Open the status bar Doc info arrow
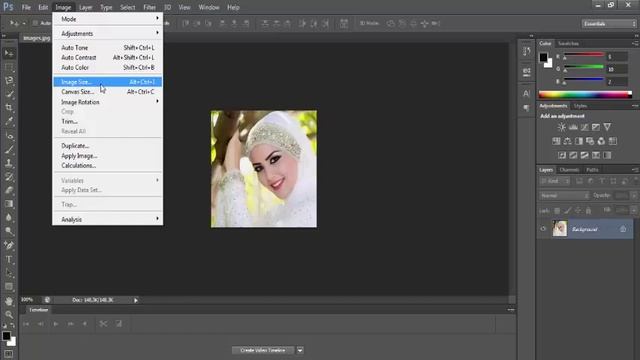 (136, 300)
